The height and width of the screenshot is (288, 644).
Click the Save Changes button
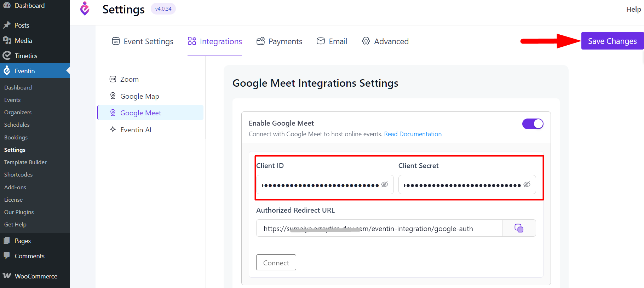point(613,41)
